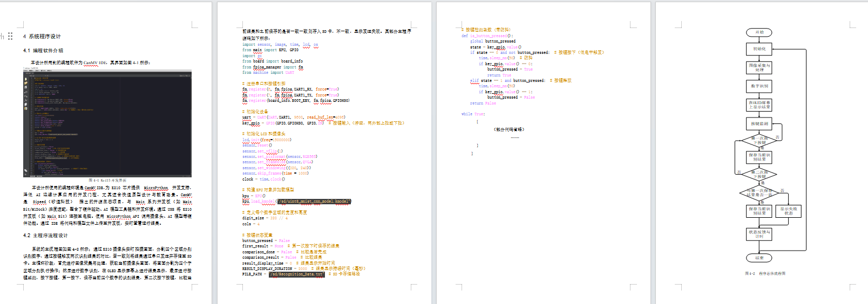Screen dimensions: 868x304
Task: Click the 'while True:' code line
Action: click(473, 114)
